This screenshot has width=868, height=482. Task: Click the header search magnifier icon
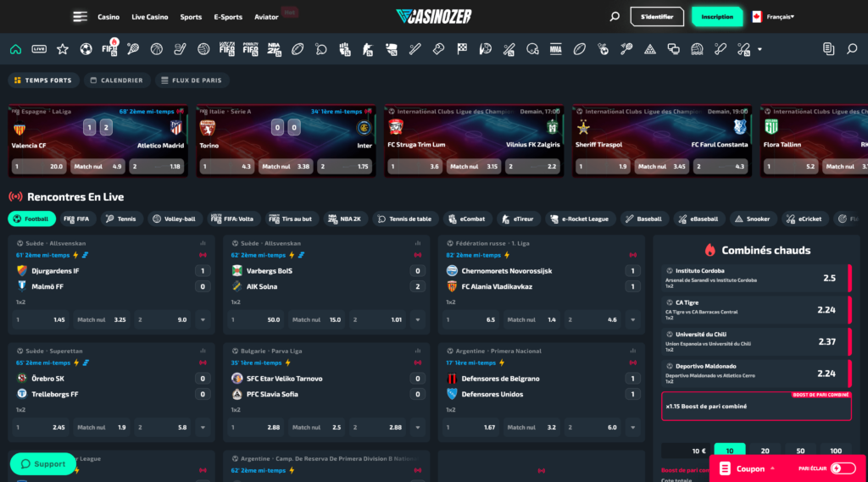point(615,17)
